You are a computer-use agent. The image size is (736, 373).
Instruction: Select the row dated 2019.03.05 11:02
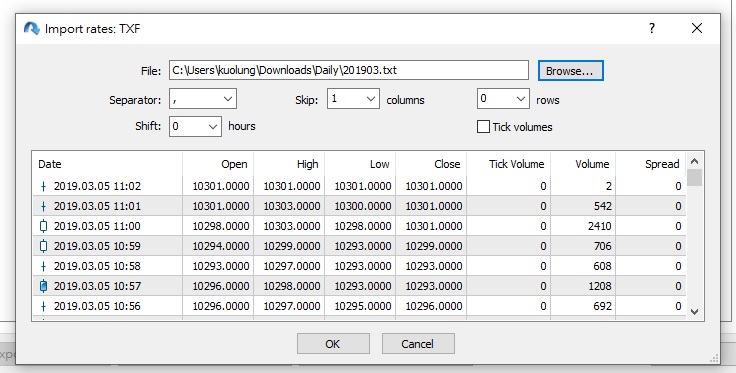[359, 186]
